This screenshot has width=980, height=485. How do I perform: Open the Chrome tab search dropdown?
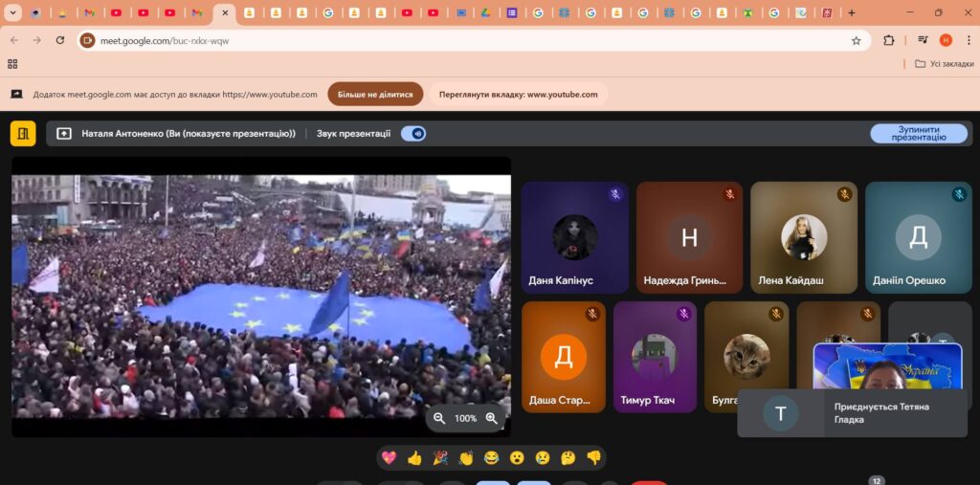13,12
